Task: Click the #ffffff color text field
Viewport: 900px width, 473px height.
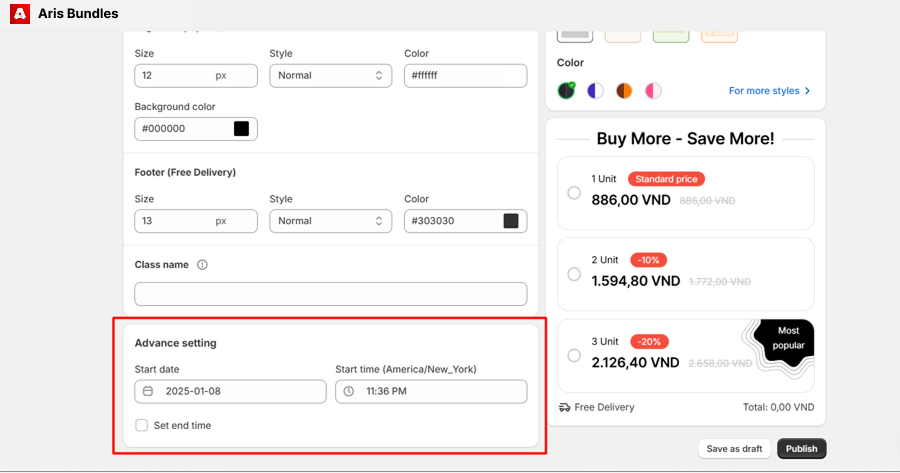Action: pos(465,76)
